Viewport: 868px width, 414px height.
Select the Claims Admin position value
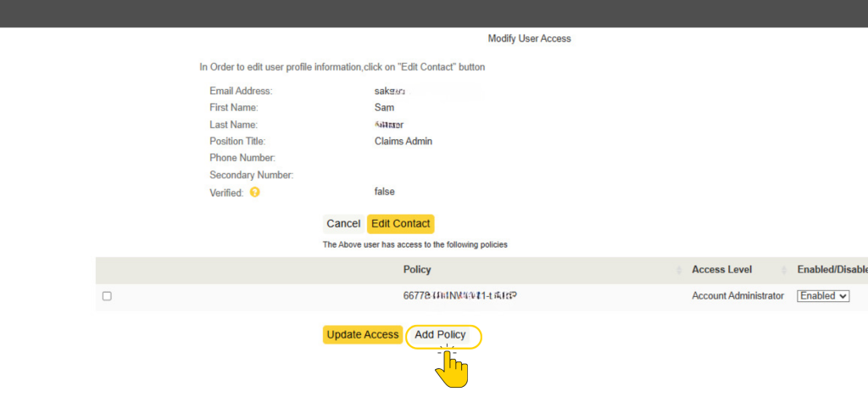pos(403,142)
